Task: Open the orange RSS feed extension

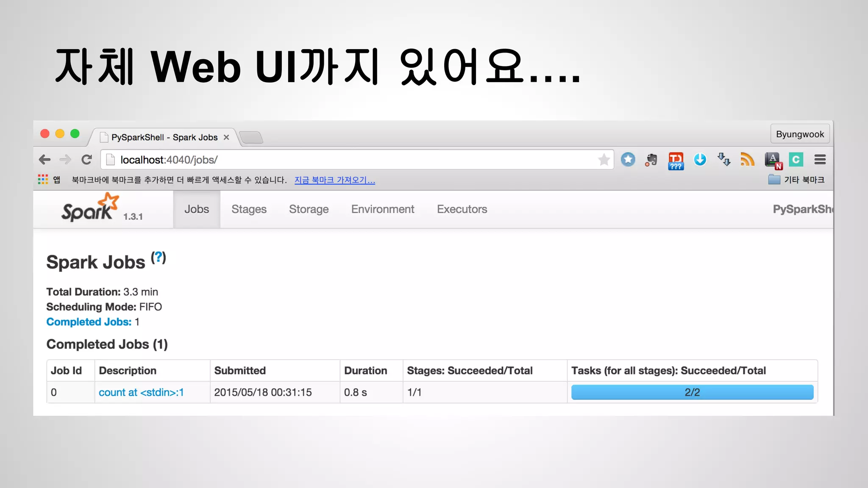Action: pyautogui.click(x=748, y=160)
